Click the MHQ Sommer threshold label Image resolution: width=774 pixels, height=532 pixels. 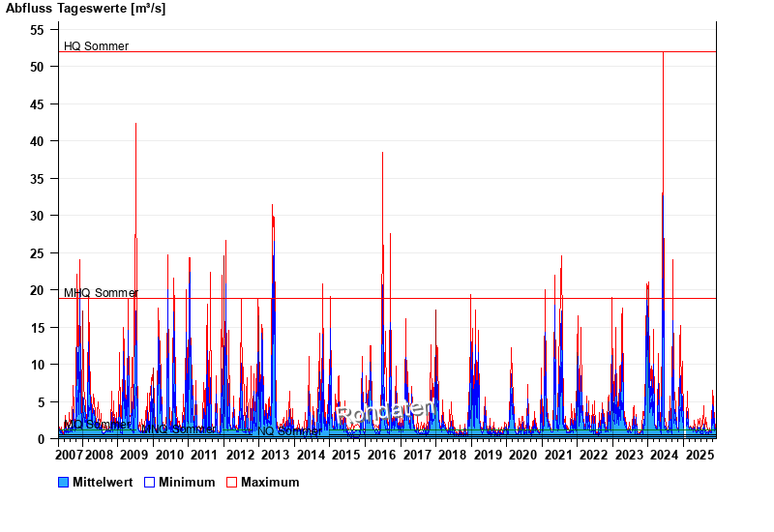(101, 293)
